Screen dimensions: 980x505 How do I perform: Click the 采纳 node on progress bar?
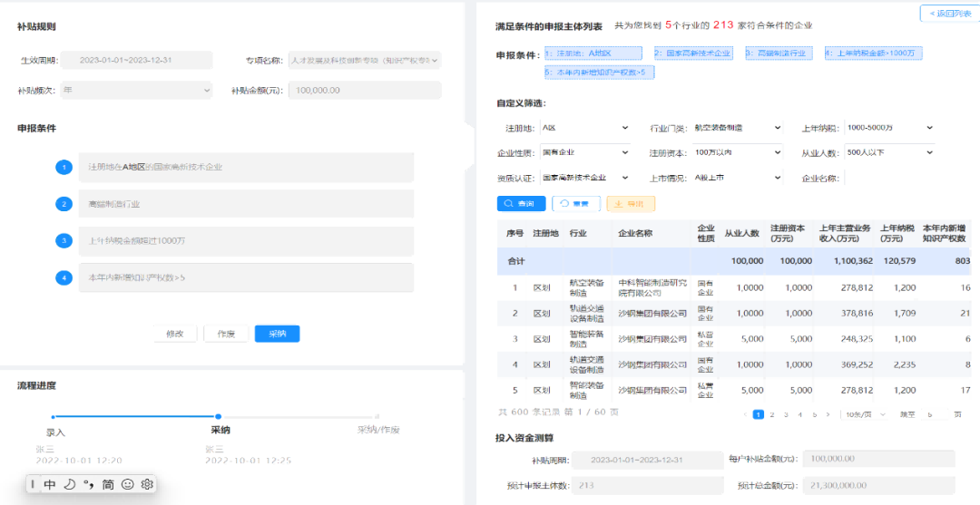pyautogui.click(x=219, y=416)
